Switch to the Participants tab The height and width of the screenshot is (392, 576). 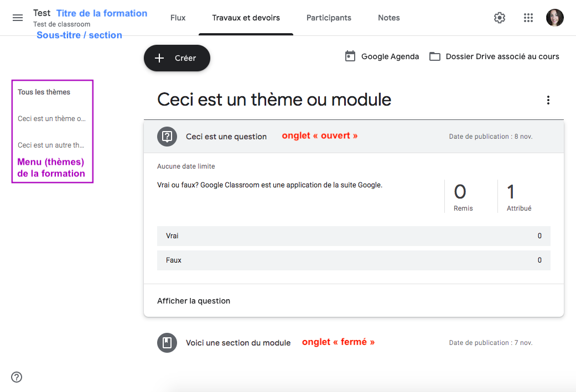[329, 18]
